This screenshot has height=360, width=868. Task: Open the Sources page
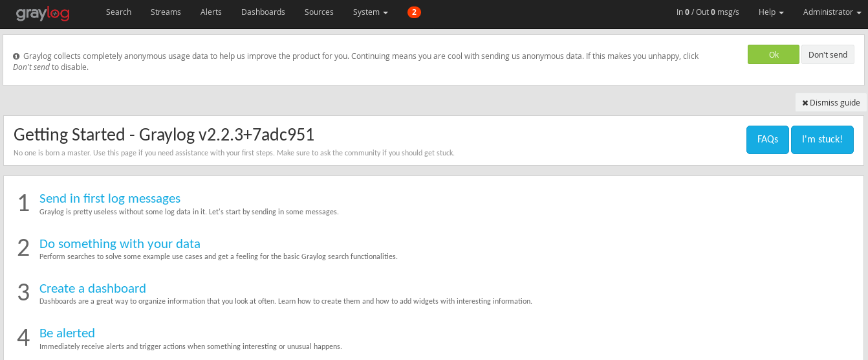pyautogui.click(x=319, y=12)
